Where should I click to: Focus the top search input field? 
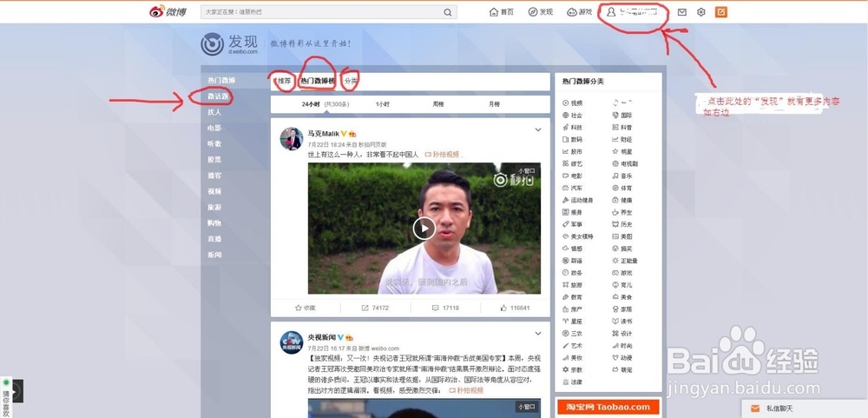tap(329, 12)
